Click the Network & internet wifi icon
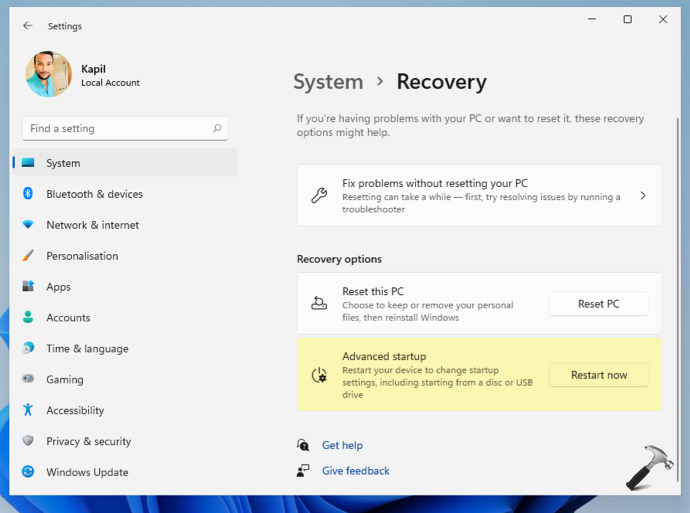This screenshot has height=513, width=690. point(28,225)
